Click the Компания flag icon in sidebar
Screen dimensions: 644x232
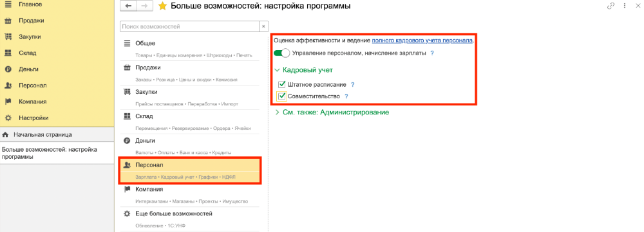pos(8,102)
